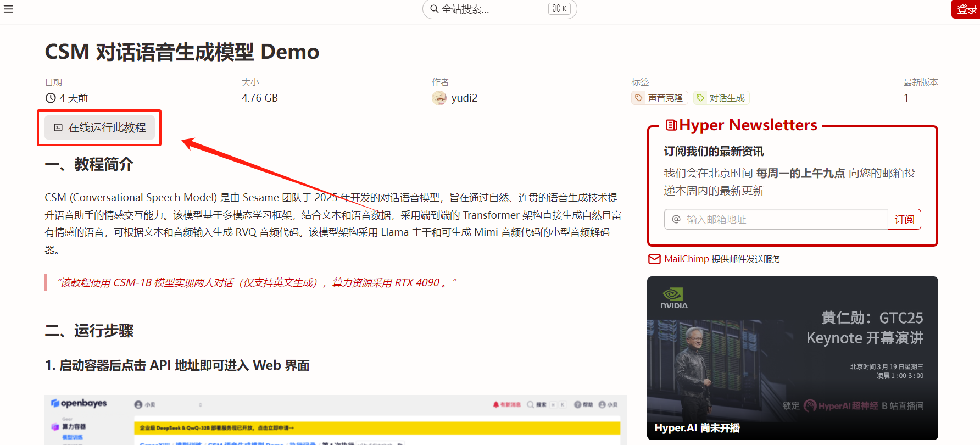This screenshot has height=445, width=980.
Task: Click the openbayes screenshot image
Action: (x=336, y=420)
